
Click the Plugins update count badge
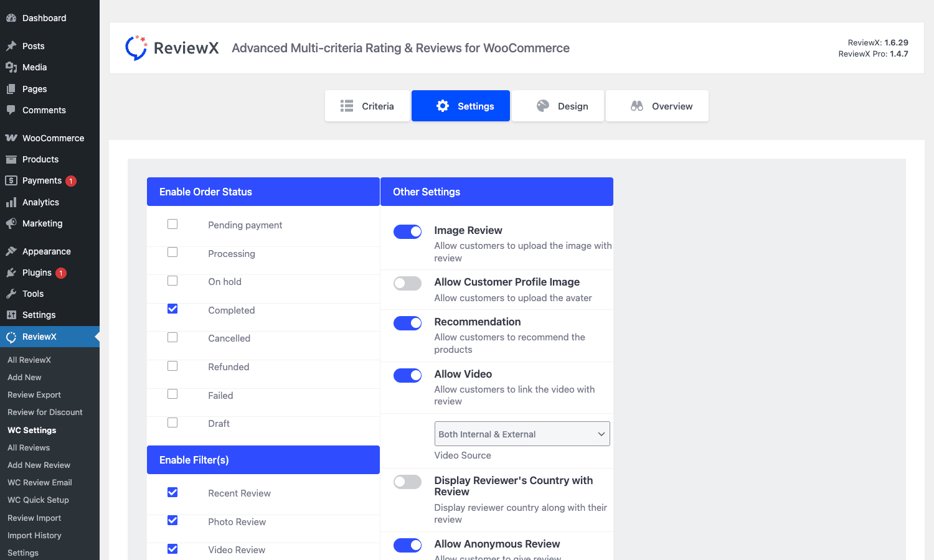click(61, 273)
